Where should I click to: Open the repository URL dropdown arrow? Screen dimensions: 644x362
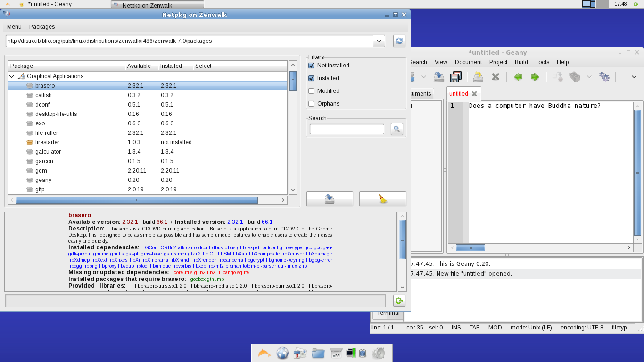[x=379, y=41]
